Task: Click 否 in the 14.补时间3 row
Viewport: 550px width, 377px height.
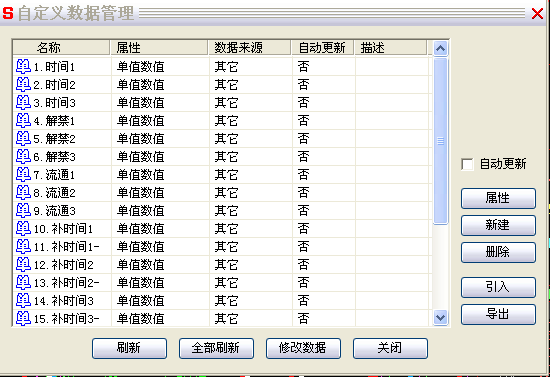Action: pyautogui.click(x=303, y=301)
